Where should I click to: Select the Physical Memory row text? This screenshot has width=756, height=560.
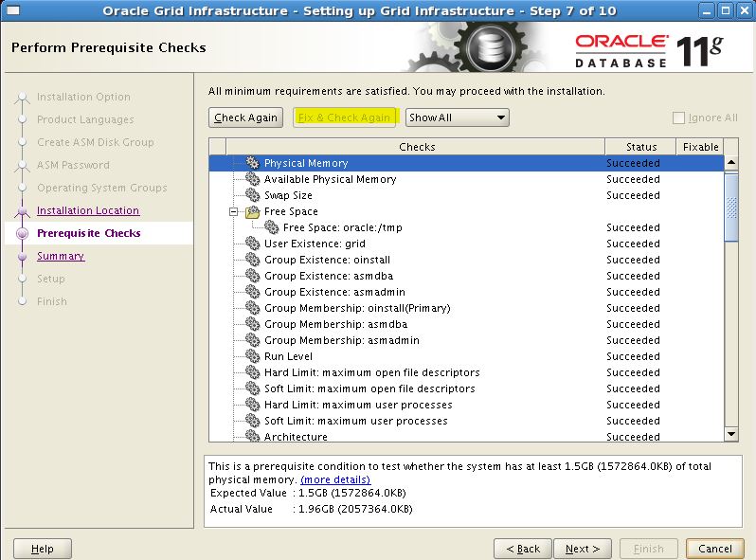click(x=306, y=163)
